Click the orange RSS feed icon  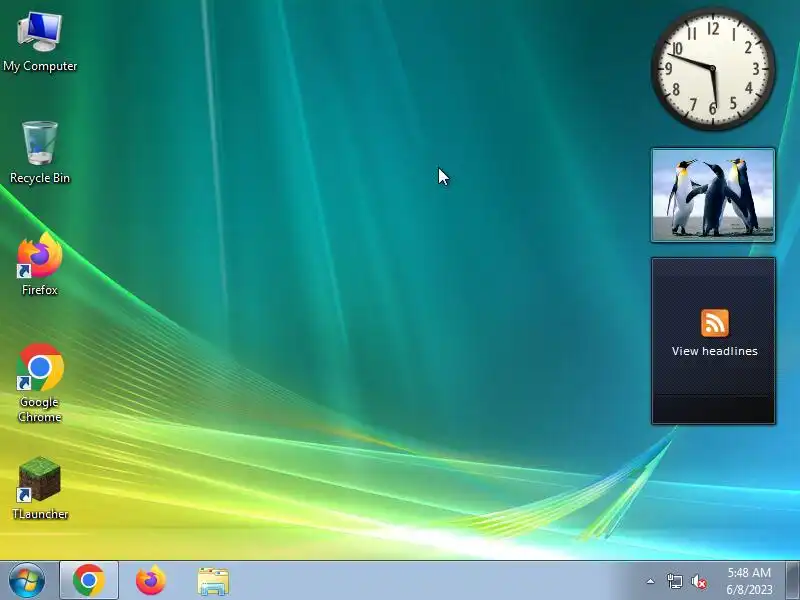click(x=714, y=323)
